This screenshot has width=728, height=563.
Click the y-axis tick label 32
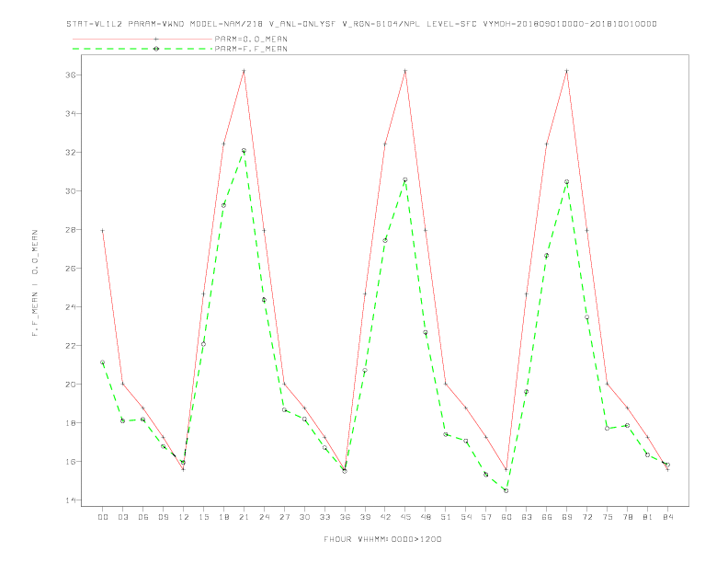pos(71,153)
